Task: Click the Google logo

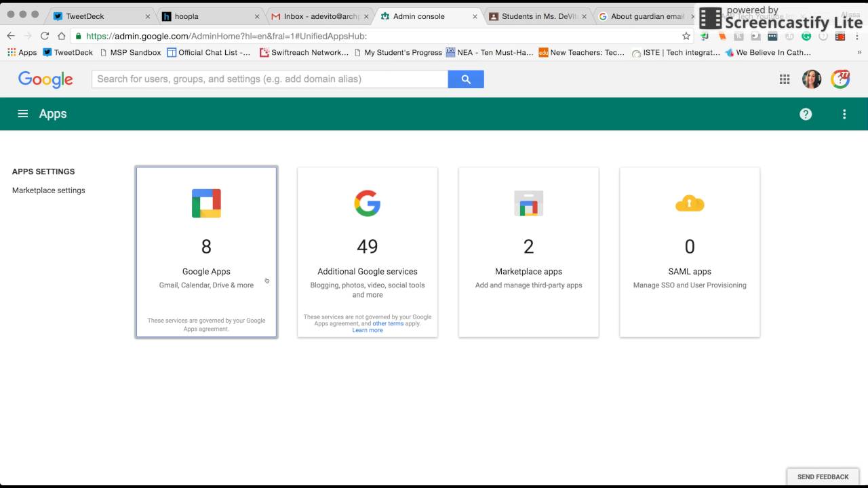Action: click(x=45, y=79)
